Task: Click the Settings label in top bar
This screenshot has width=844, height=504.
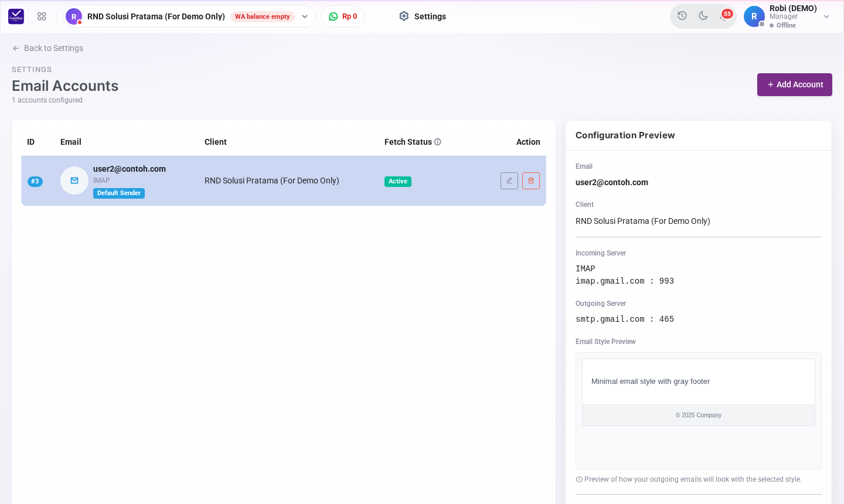Action: point(430,16)
